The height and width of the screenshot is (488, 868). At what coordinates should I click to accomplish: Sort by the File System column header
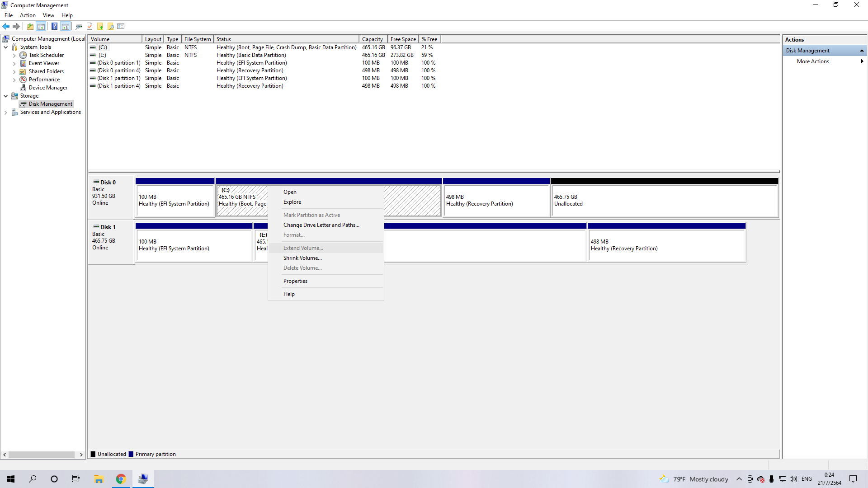[198, 39]
